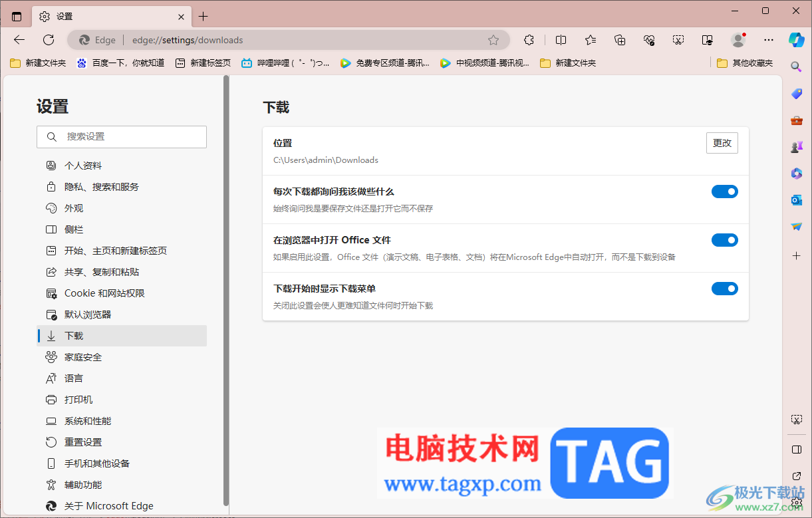Disable asking what to do with each download
Viewport: 812px width, 518px height.
tap(724, 191)
